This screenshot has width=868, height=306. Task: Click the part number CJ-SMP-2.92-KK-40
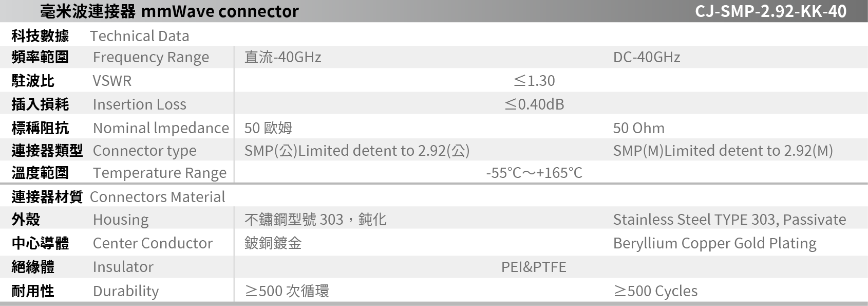click(770, 11)
